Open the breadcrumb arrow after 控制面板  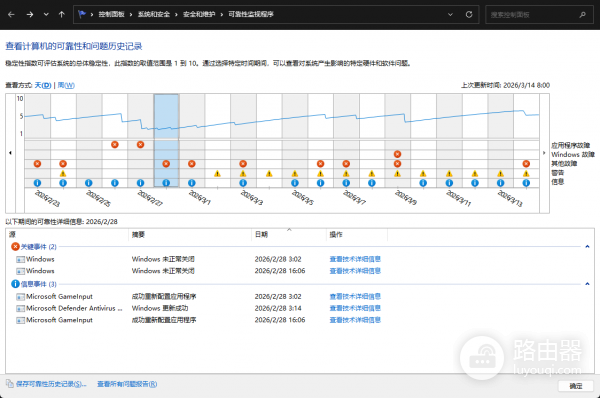point(131,15)
